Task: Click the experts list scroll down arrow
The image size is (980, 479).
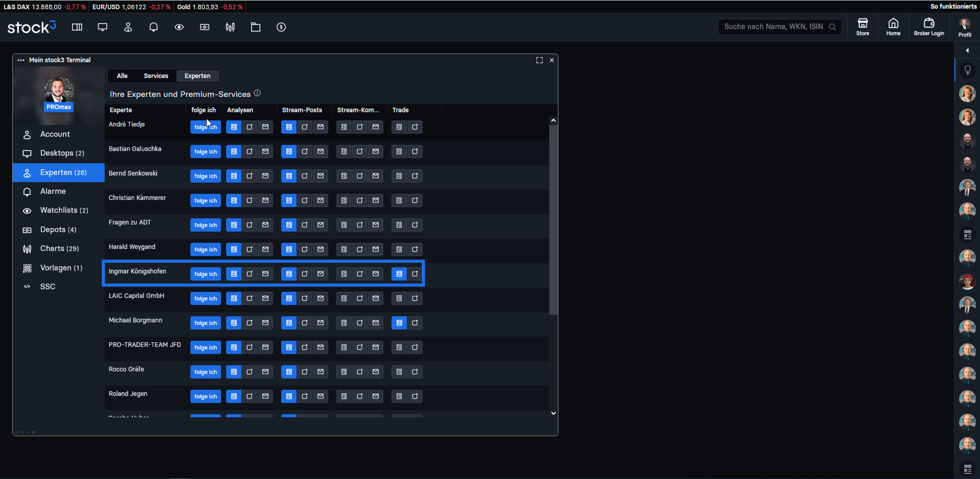Action: pos(553,413)
